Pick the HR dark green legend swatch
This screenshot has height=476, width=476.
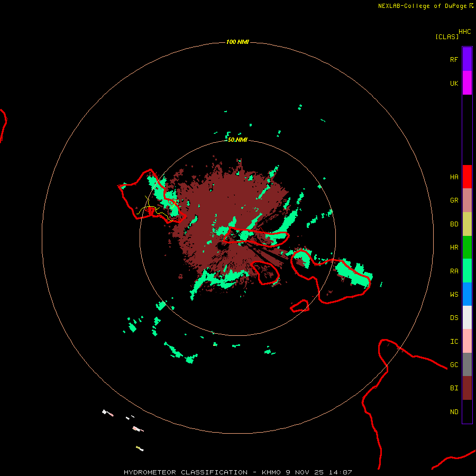pos(467,247)
